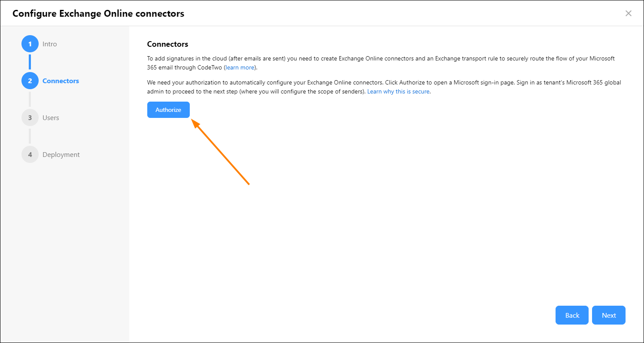
Task: Open the 'learn more' link
Action: tap(240, 67)
